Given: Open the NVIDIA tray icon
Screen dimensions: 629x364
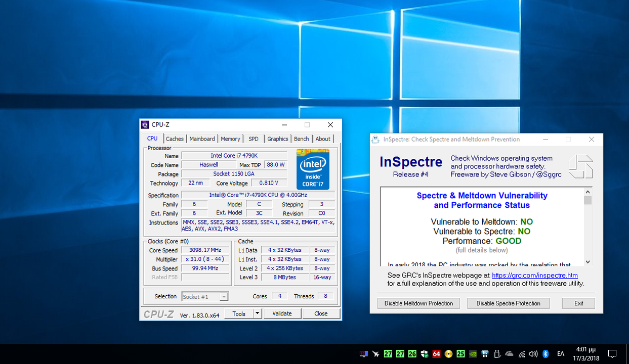Looking at the screenshot, I should (473, 354).
